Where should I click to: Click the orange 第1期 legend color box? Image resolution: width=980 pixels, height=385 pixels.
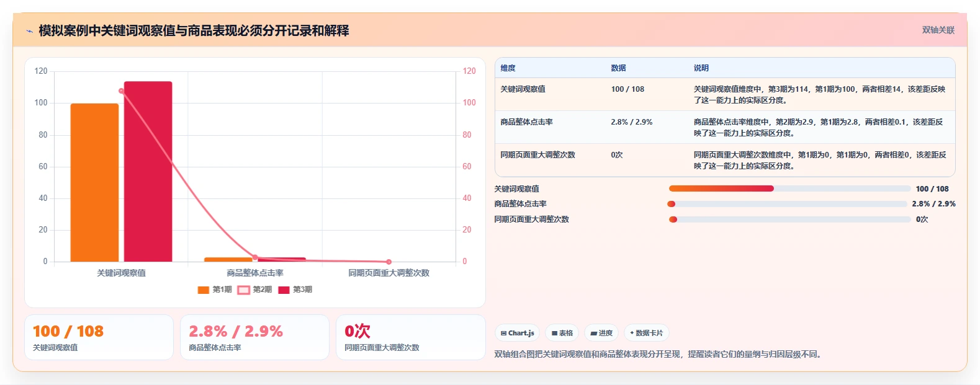[203, 290]
